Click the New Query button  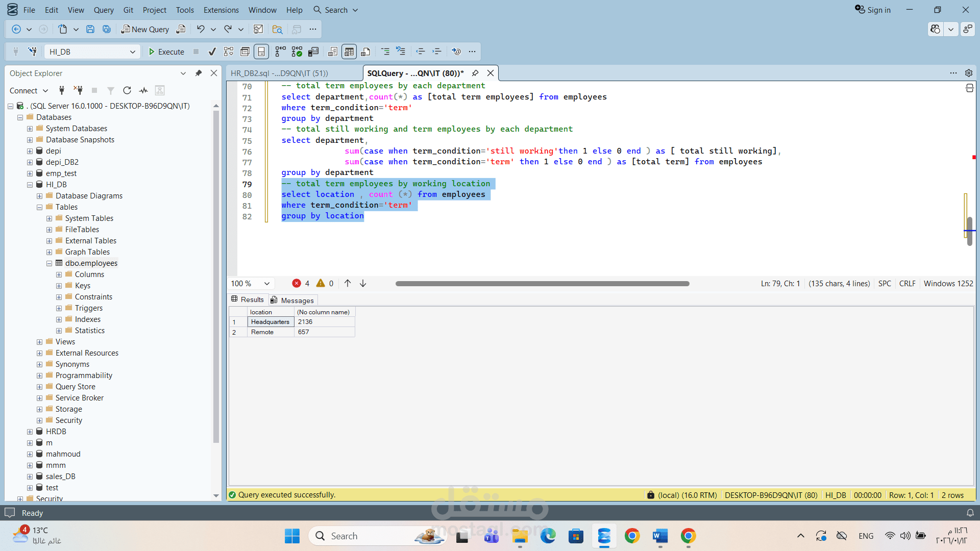(x=145, y=29)
